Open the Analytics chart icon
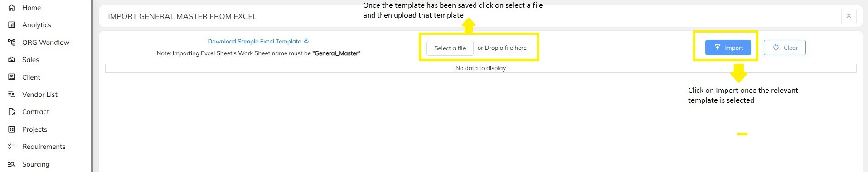868x172 pixels. [x=12, y=25]
